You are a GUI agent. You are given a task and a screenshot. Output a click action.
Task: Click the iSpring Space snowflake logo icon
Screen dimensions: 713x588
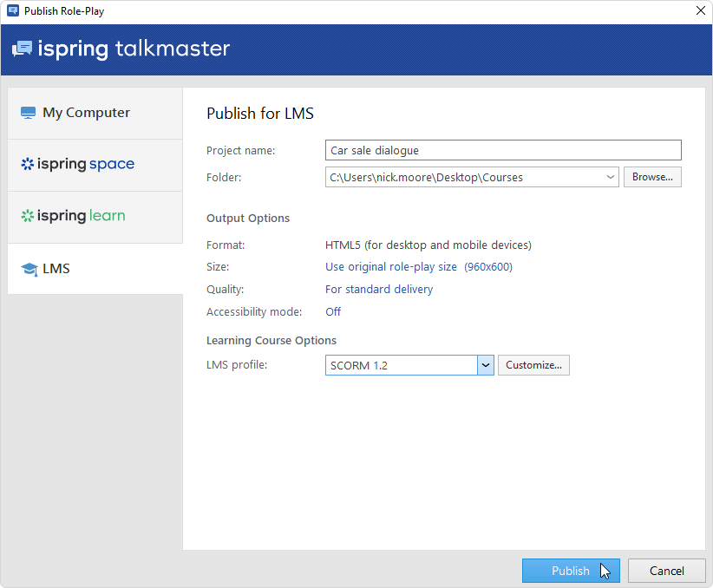(27, 164)
